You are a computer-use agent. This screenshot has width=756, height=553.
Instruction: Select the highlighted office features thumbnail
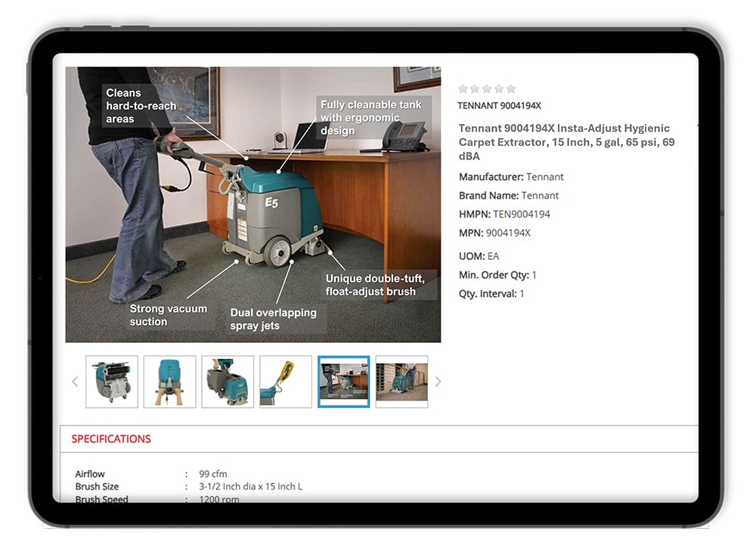pyautogui.click(x=344, y=382)
